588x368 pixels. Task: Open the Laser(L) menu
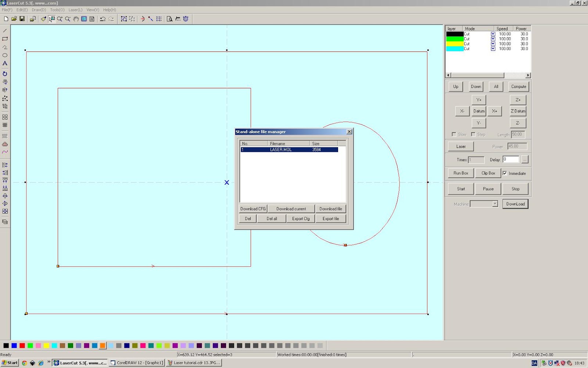coord(75,10)
